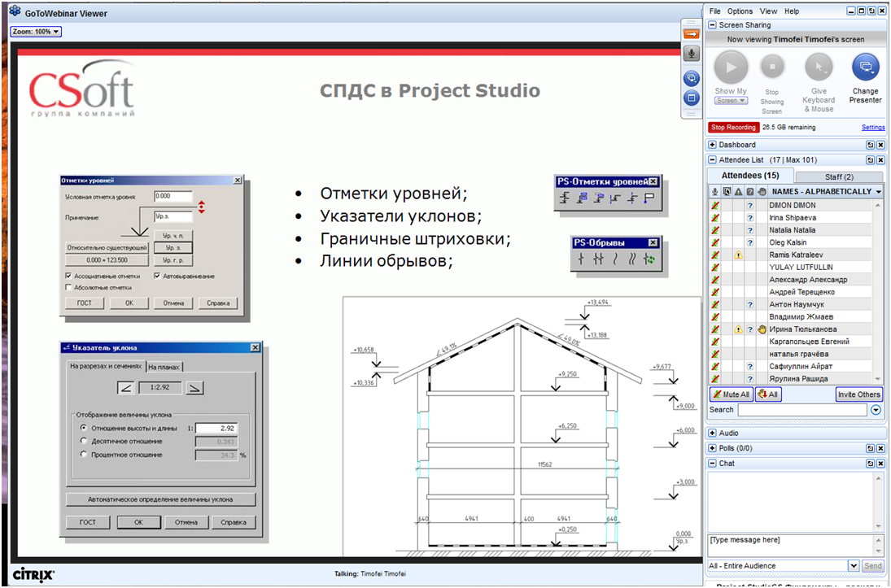
Task: Toggle mute for DIMON DIMON
Action: click(x=715, y=205)
